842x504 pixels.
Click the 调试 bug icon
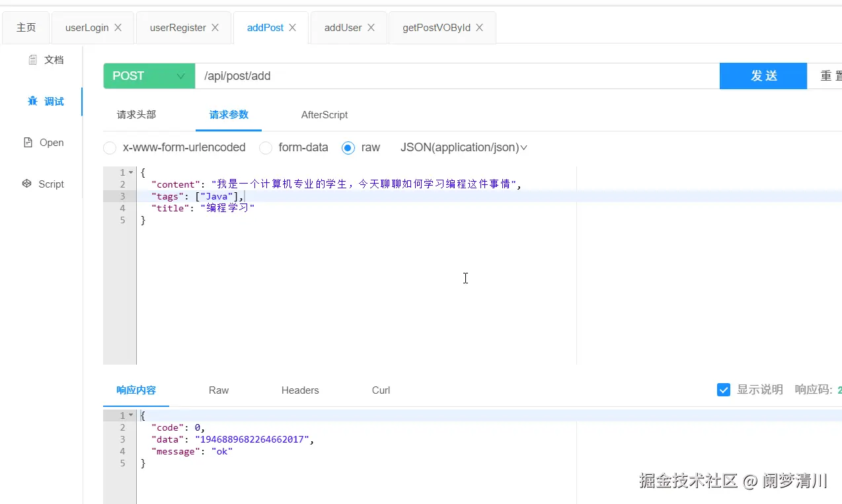coord(32,101)
